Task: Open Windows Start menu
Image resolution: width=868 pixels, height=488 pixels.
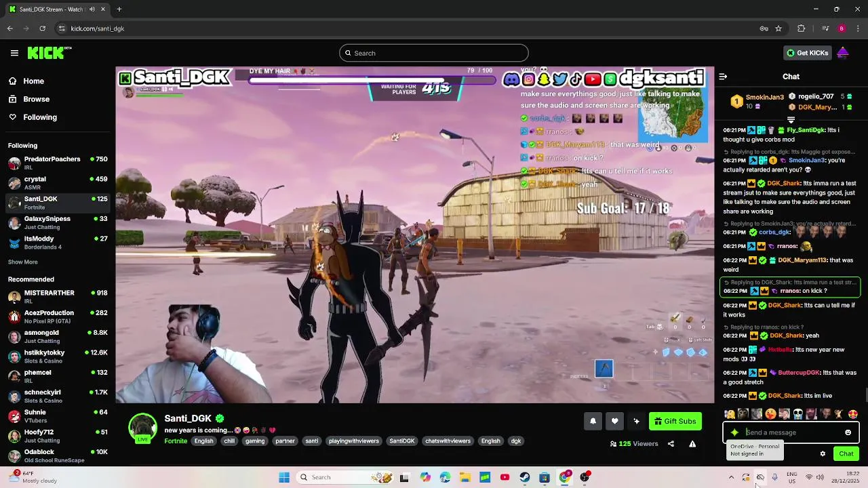Action: click(x=284, y=477)
